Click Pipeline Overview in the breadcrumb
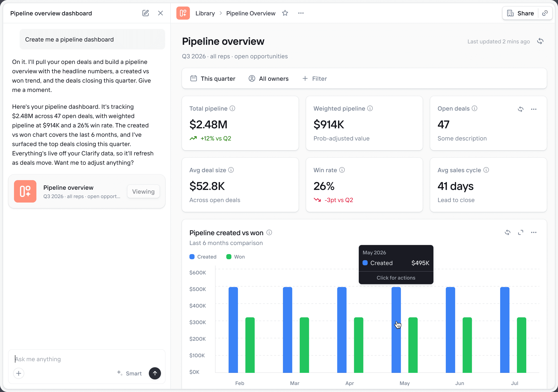Image resolution: width=558 pixels, height=392 pixels. click(x=251, y=13)
